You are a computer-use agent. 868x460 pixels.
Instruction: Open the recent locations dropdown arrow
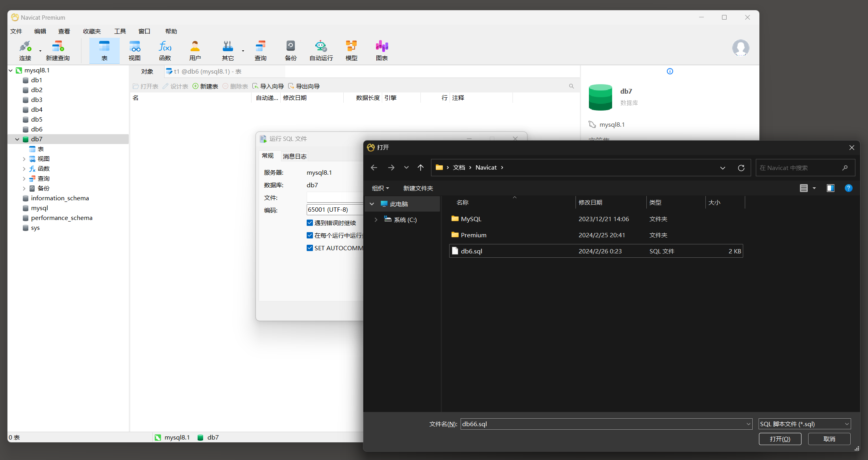pyautogui.click(x=406, y=168)
